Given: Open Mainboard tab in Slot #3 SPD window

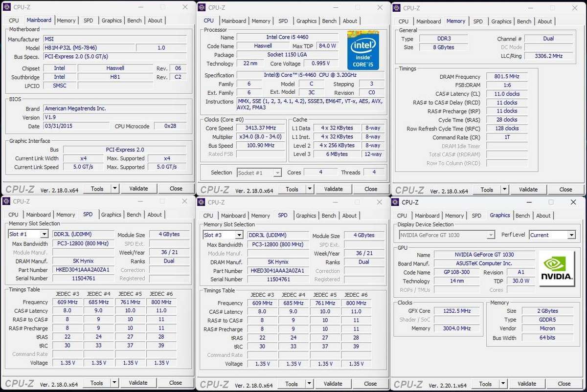Looking at the screenshot, I should tap(233, 216).
